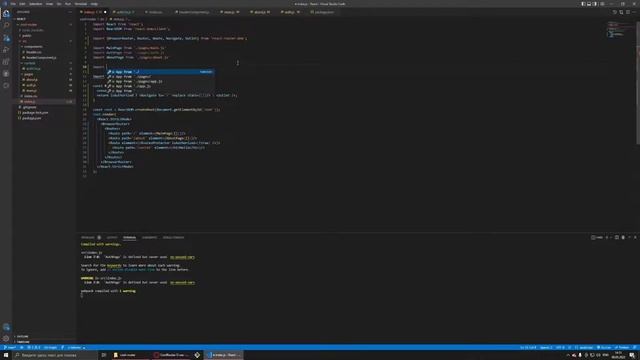Click Go Live in the status bar
The image size is (640, 360).
(604, 347)
